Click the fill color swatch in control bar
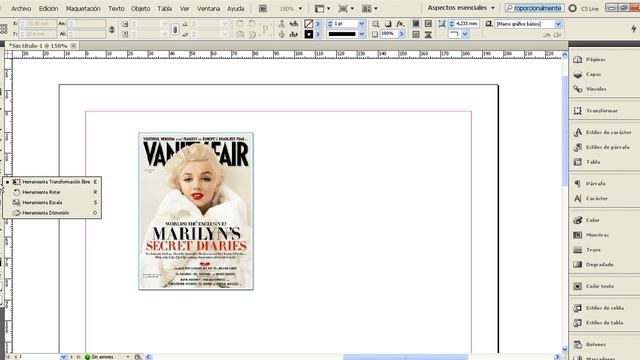The height and width of the screenshot is (360, 640). click(x=309, y=24)
